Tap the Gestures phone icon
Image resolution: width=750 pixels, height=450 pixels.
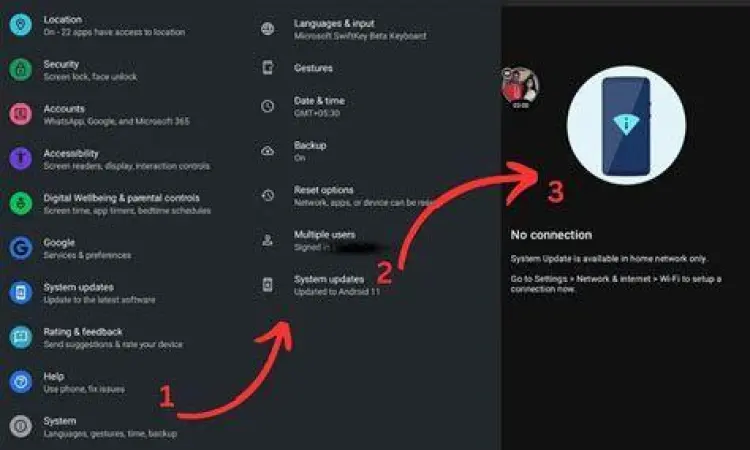267,67
